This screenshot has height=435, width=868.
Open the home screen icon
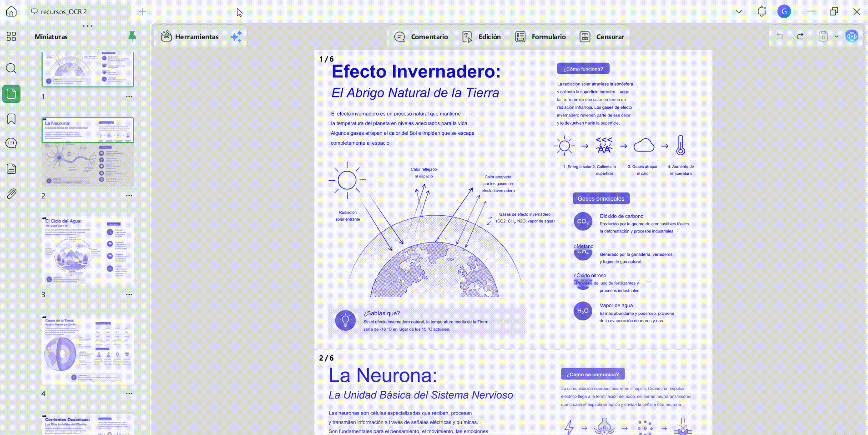click(11, 11)
